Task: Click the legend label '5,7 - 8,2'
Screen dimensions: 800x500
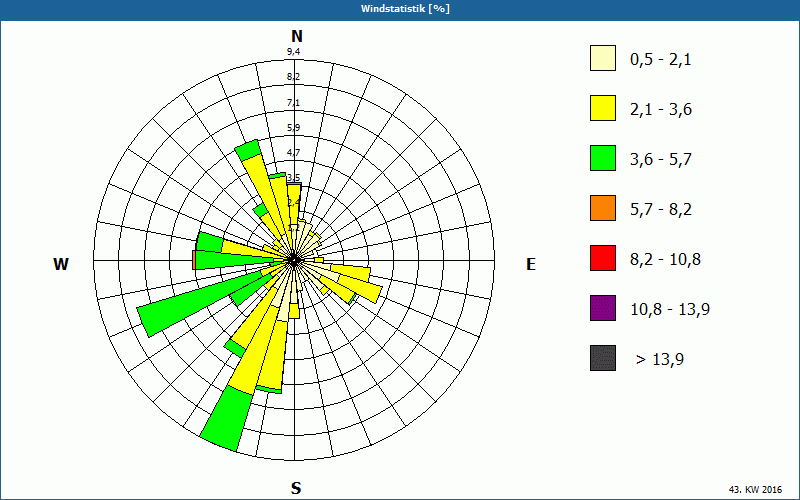Action: pos(661,210)
